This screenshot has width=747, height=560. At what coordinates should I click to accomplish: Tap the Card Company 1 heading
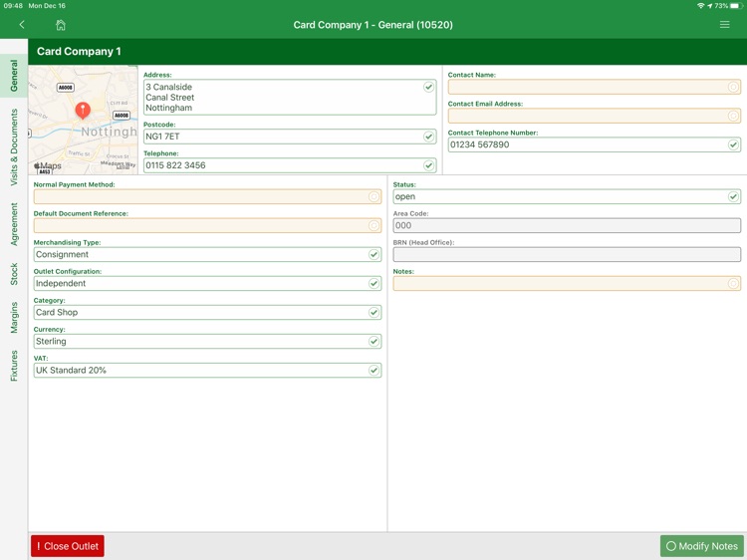pyautogui.click(x=79, y=52)
